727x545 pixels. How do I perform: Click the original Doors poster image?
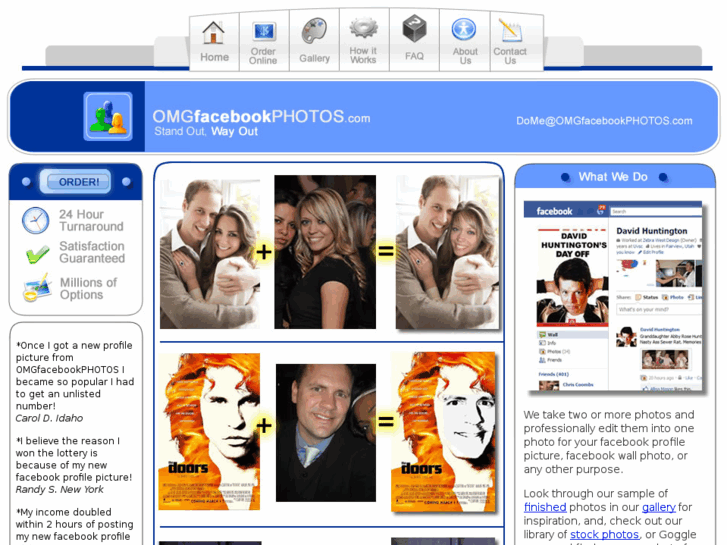pyautogui.click(x=209, y=431)
